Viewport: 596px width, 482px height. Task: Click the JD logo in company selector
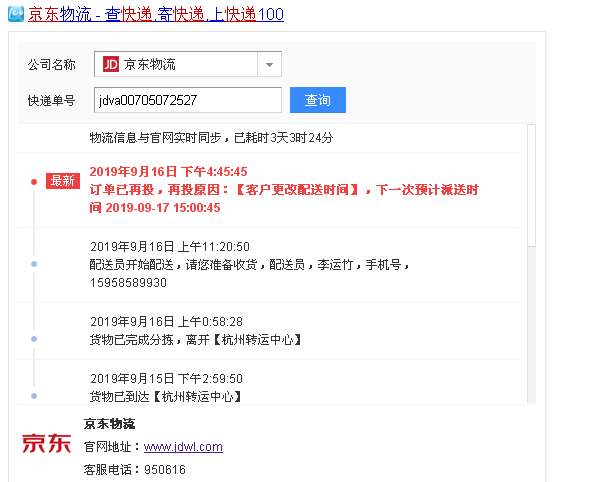[x=111, y=64]
